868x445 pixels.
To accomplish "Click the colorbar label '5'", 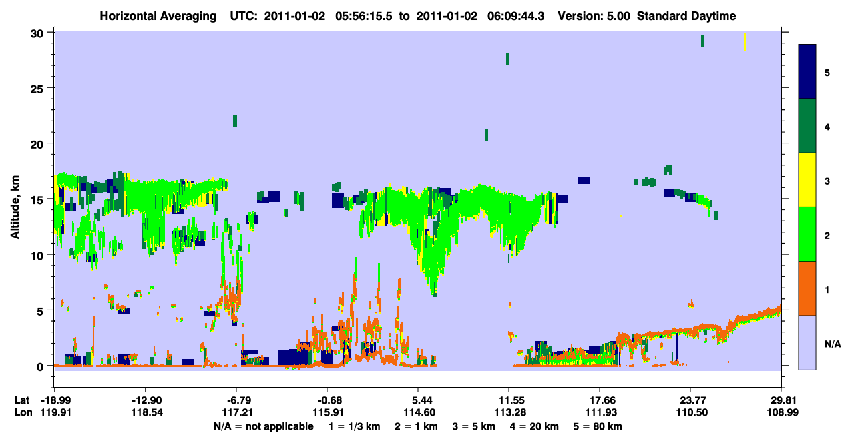I will tap(827, 72).
